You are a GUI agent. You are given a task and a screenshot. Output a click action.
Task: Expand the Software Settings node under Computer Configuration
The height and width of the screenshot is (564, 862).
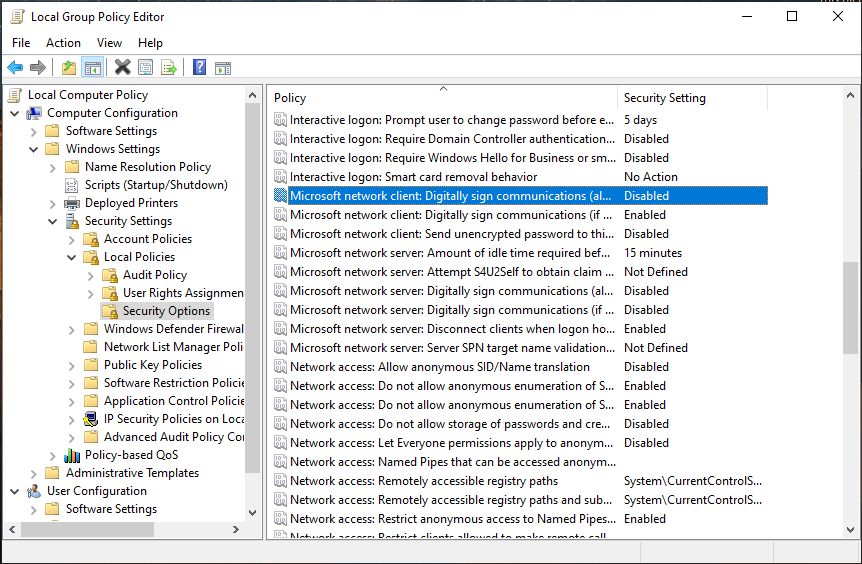34,132
